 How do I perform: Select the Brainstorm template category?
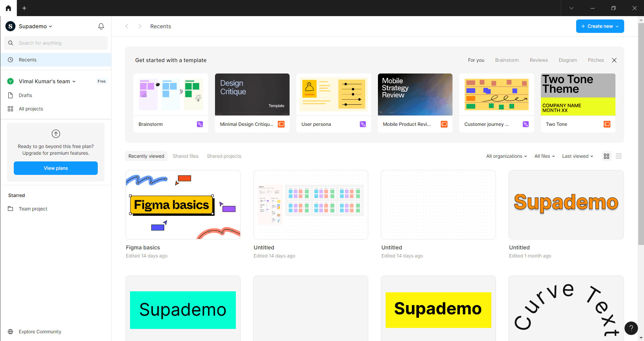[x=507, y=60]
